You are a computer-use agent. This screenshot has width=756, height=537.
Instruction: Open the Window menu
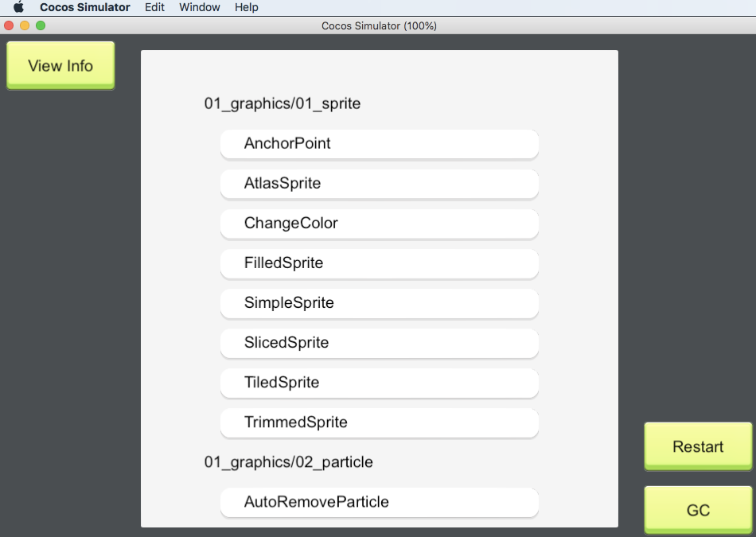click(x=200, y=7)
